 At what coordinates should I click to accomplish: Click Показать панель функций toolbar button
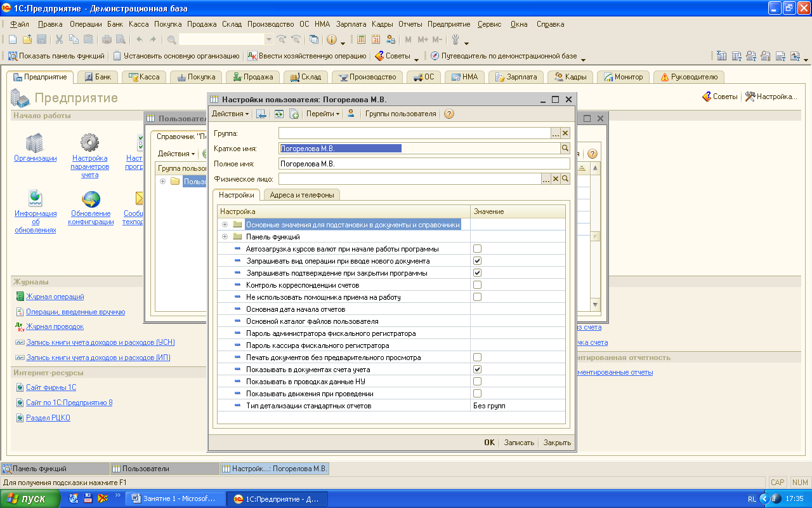click(x=56, y=56)
